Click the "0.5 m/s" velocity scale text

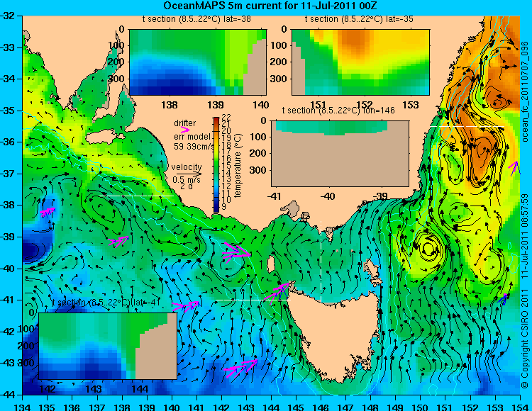[x=187, y=180]
